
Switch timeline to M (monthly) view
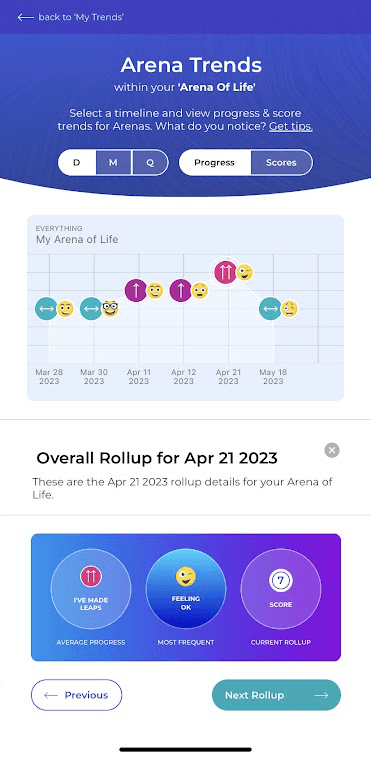coord(113,163)
